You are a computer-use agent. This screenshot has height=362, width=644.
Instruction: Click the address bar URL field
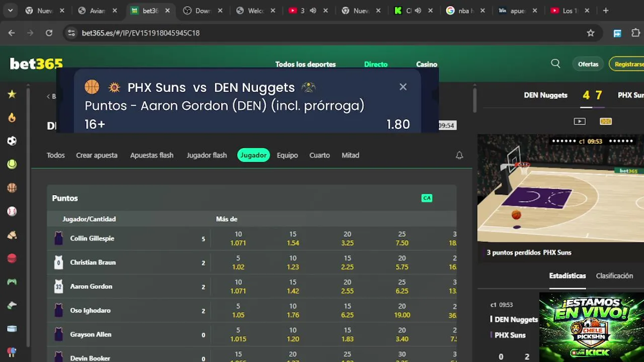pos(332,33)
